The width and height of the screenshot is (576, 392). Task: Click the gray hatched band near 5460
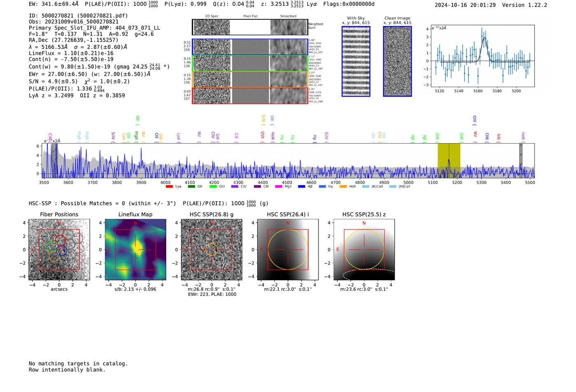click(x=521, y=160)
